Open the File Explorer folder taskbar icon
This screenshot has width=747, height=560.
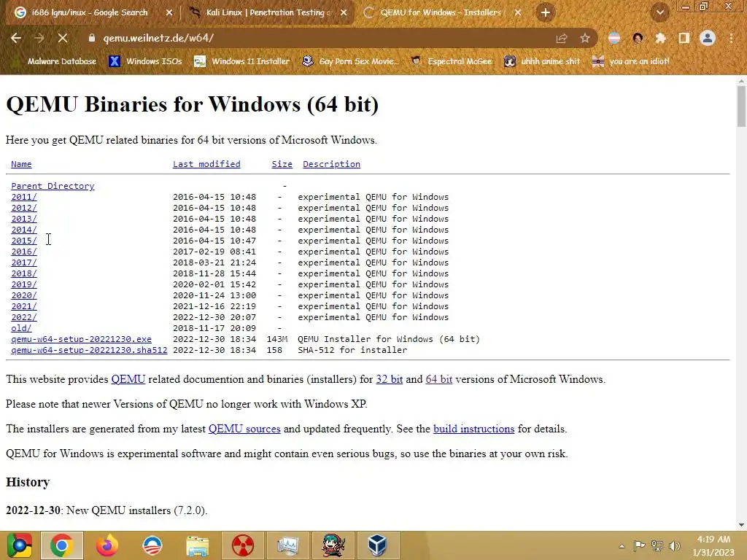tap(197, 545)
